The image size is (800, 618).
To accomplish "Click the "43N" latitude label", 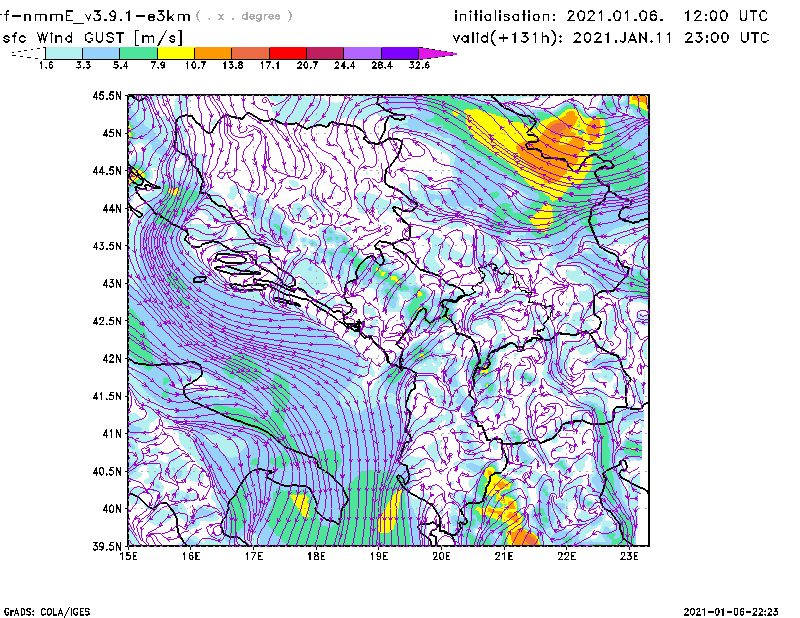I will 112,283.
